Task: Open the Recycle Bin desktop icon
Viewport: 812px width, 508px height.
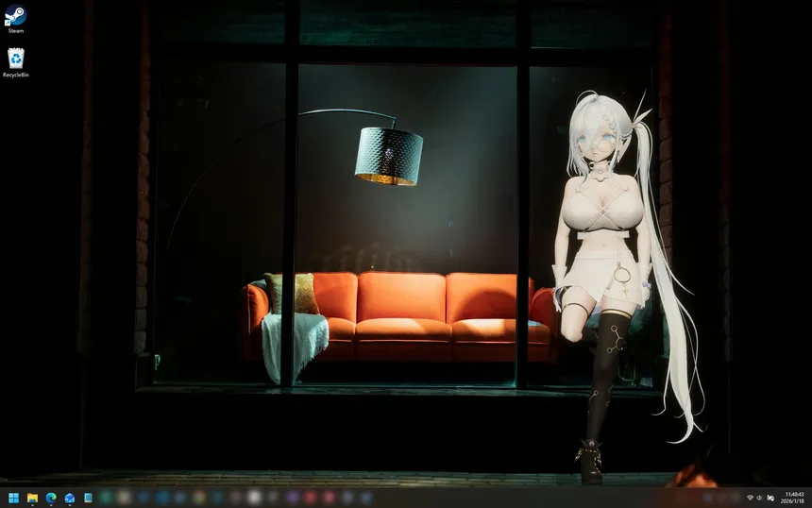Action: [15, 59]
